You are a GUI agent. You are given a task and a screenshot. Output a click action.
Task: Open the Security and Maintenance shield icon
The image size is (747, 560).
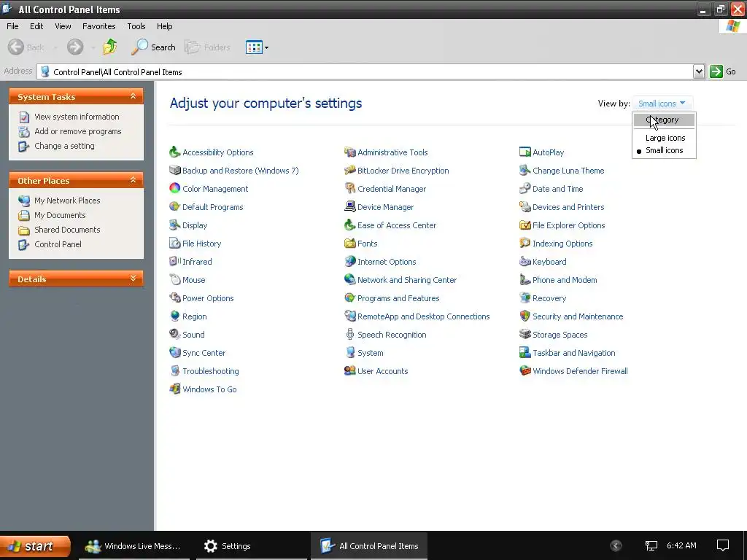coord(525,316)
